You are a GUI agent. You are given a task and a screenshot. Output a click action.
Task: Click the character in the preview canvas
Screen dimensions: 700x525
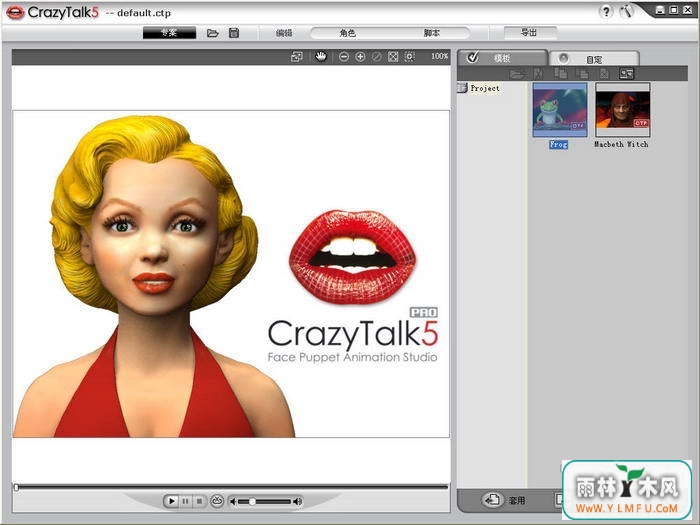(154, 277)
